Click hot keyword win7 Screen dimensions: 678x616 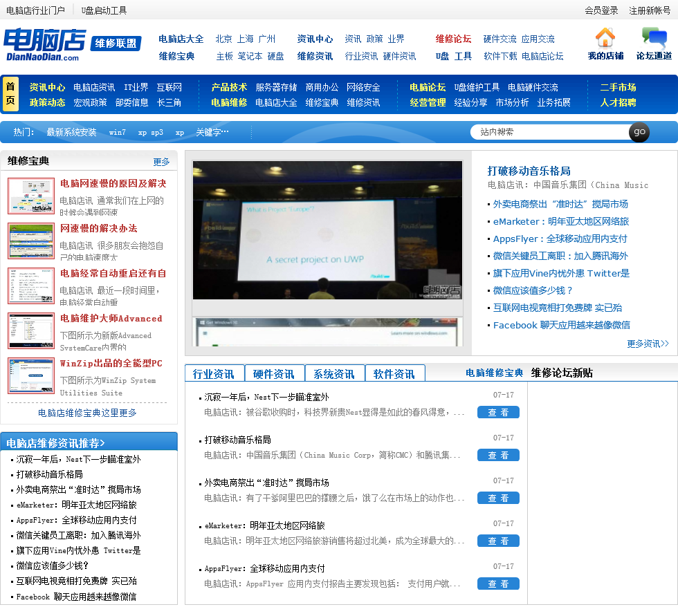[x=117, y=132]
